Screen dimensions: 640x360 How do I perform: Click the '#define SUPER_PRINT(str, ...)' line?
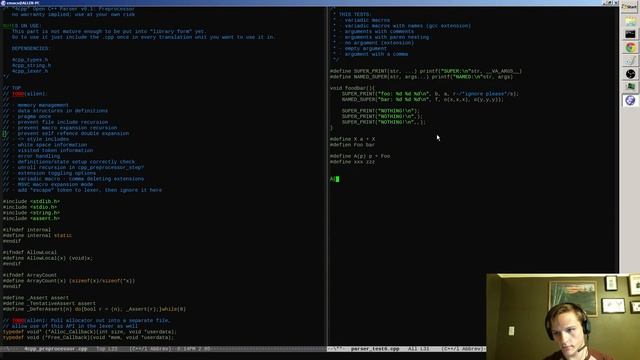[x=426, y=71]
